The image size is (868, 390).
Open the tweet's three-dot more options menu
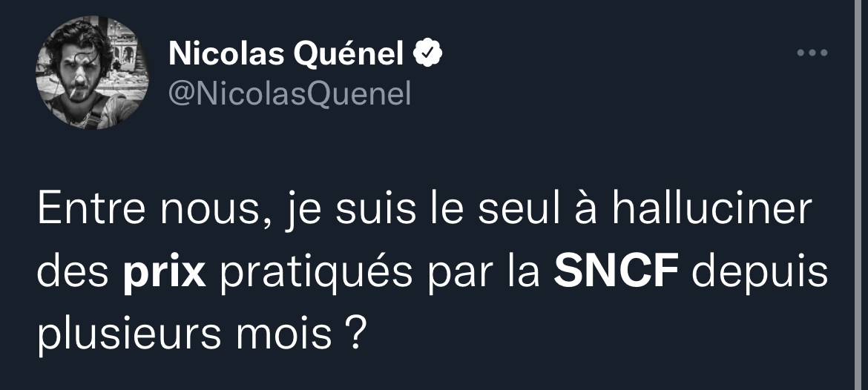812,53
